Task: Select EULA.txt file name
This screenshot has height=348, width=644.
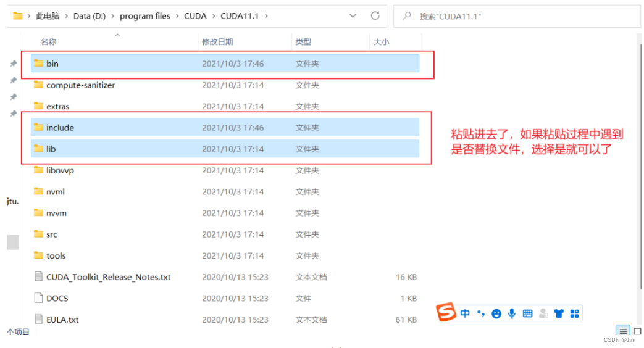Action: point(62,320)
